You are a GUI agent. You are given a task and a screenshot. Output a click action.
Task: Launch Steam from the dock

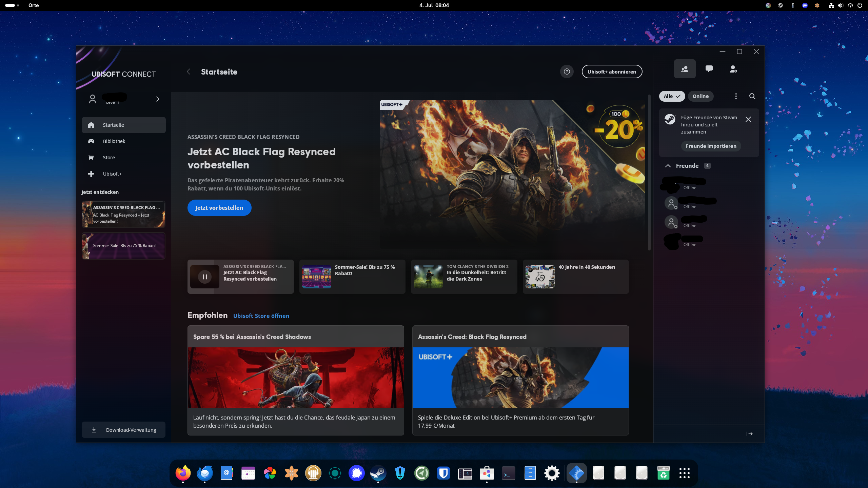coord(378,473)
